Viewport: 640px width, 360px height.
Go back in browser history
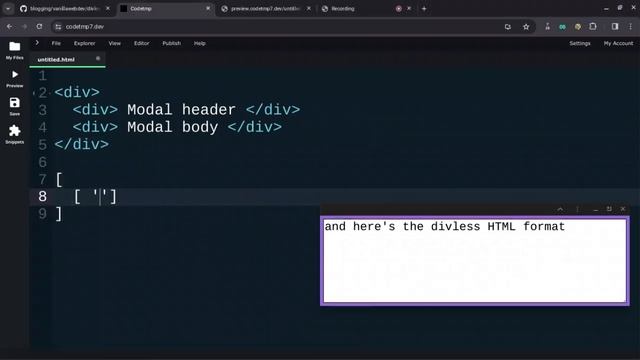click(9, 27)
